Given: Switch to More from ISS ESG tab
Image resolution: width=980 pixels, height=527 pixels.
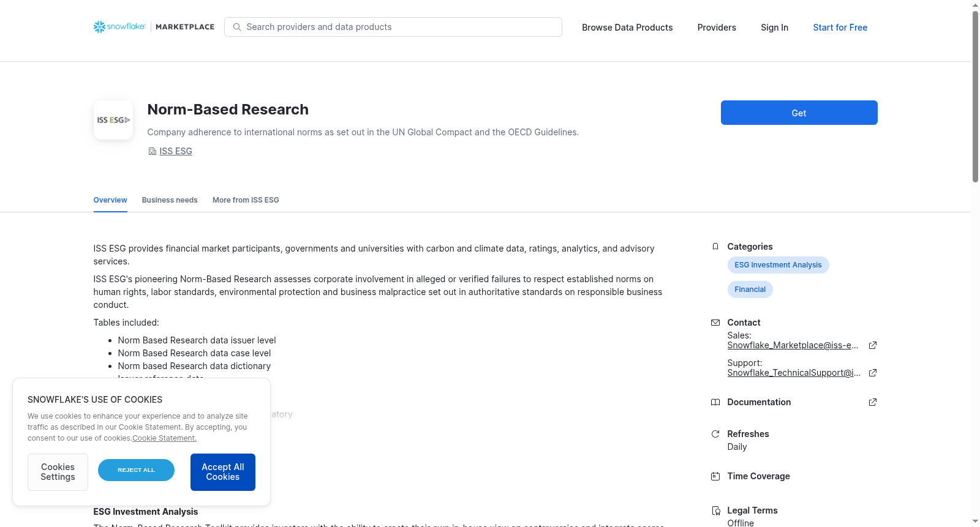Looking at the screenshot, I should point(246,200).
